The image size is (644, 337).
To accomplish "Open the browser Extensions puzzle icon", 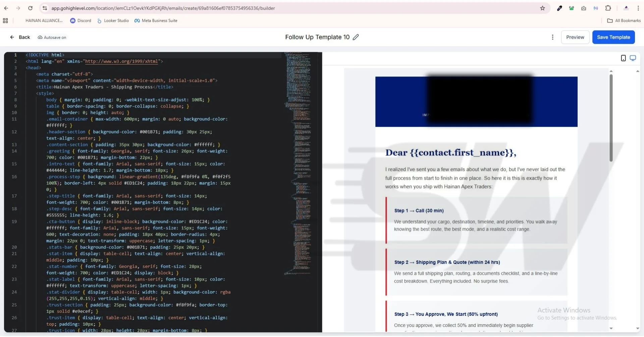I will coord(608,8).
